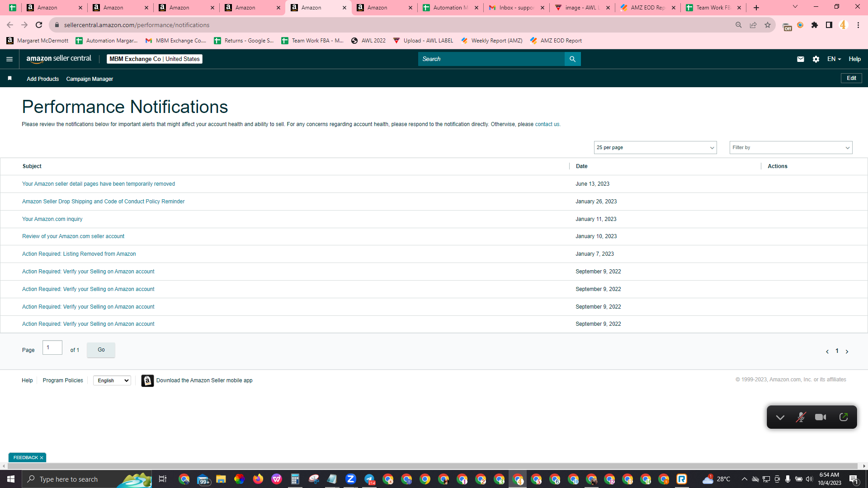Unmute the microphone in the meeting overlay
The height and width of the screenshot is (488, 868).
tap(801, 417)
